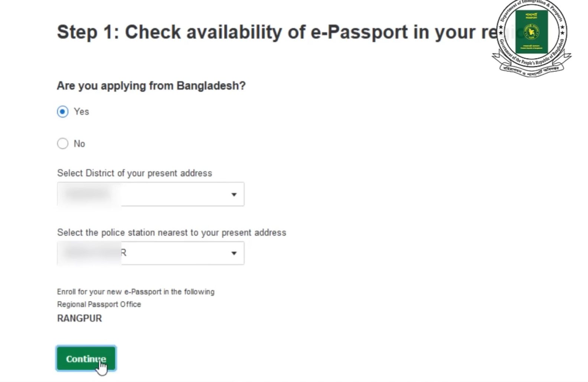The width and height of the screenshot is (588, 382).
Task: Open the district selection dropdown
Action: (x=150, y=194)
